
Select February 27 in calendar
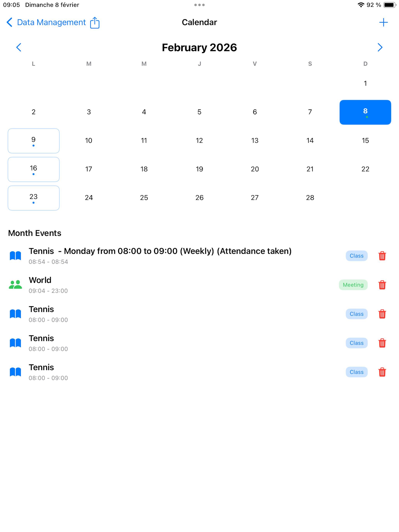pos(255,198)
